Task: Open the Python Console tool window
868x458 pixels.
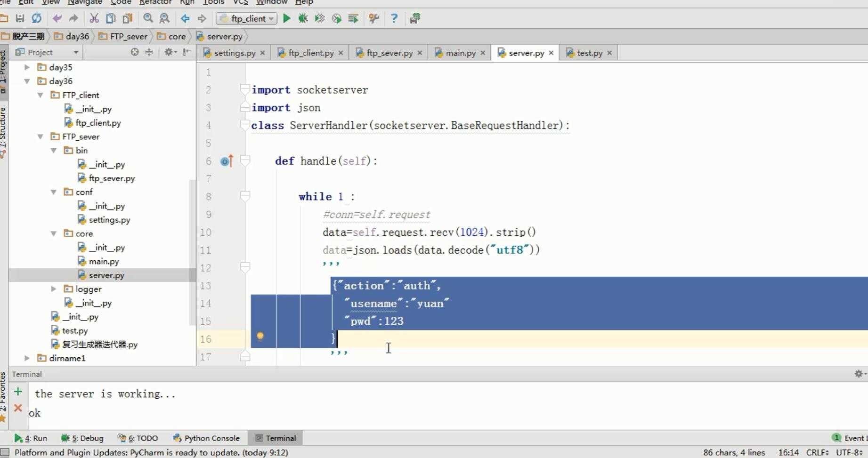Action: coord(206,438)
